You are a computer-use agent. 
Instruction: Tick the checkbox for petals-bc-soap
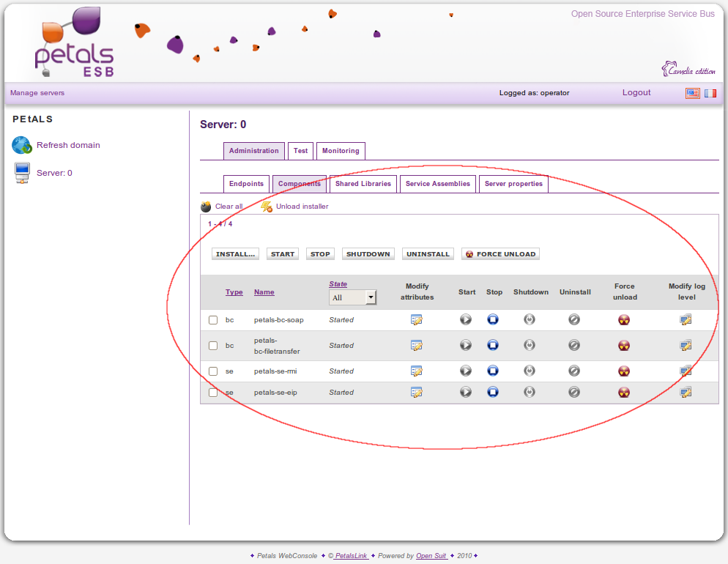(213, 320)
